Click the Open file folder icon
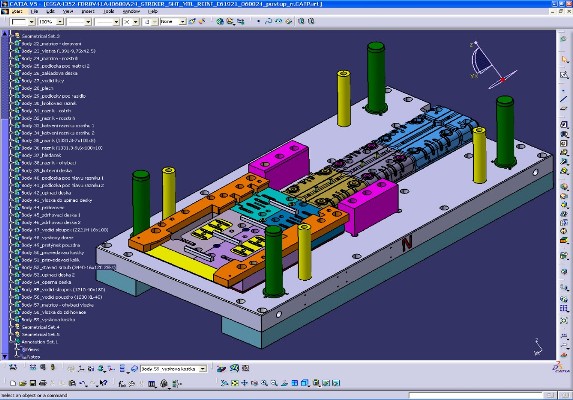Screen dimensions: 573x400 pos(23,383)
